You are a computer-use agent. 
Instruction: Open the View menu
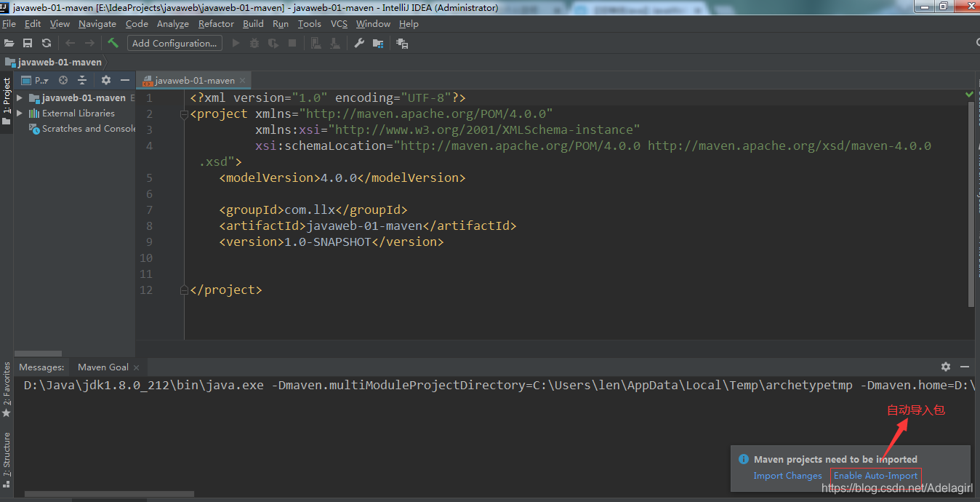pos(60,23)
